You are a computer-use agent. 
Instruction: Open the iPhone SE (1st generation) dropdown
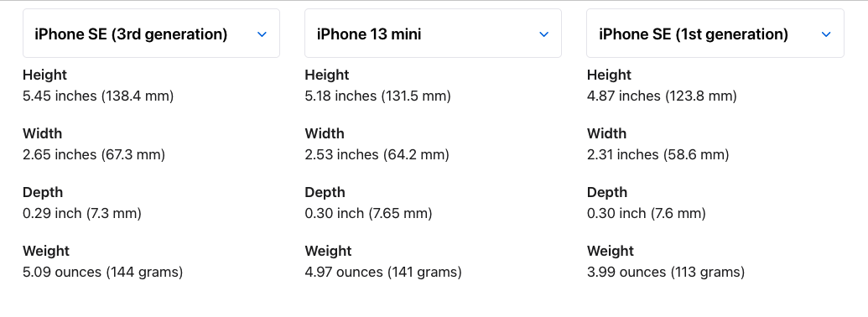click(x=715, y=34)
